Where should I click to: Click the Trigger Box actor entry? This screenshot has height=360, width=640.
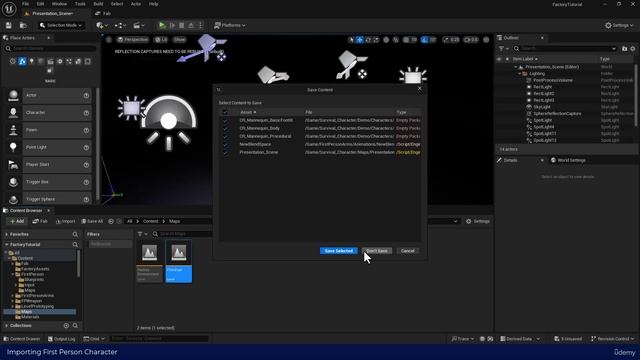49,182
